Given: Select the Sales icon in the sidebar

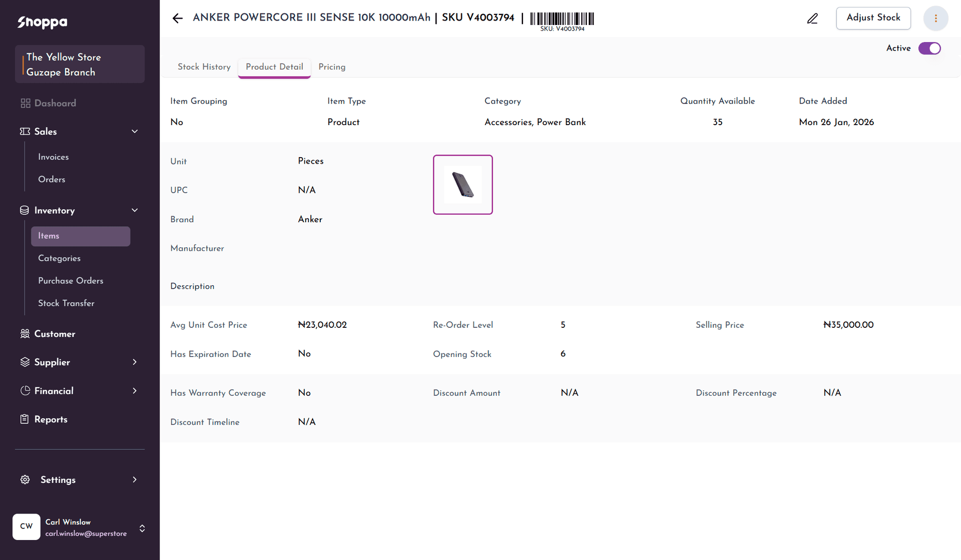Looking at the screenshot, I should click(x=24, y=132).
